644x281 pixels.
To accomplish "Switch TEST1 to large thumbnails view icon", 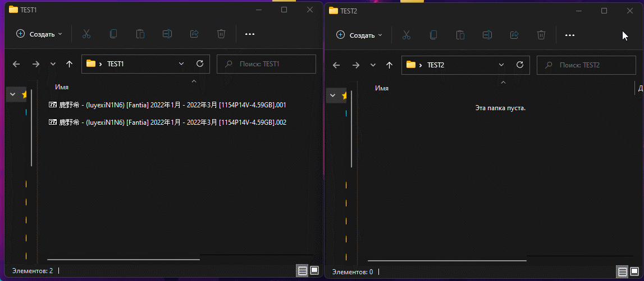I will point(314,270).
